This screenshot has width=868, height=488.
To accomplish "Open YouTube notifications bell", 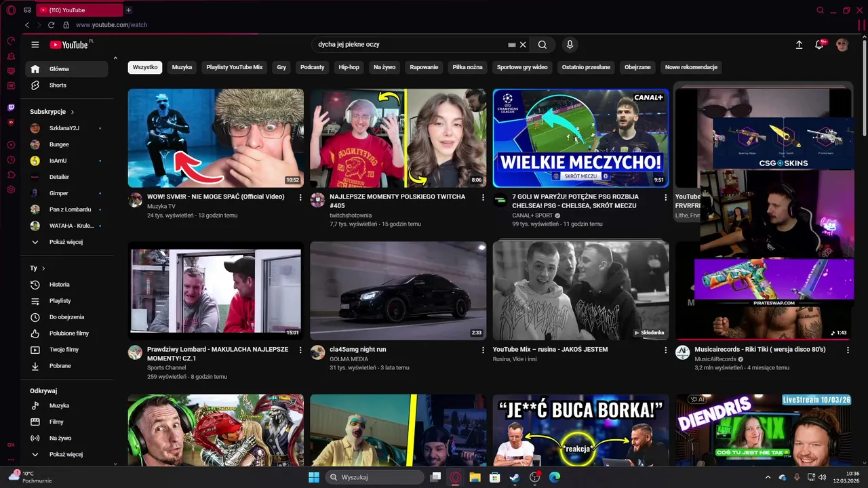I will 821,45.
